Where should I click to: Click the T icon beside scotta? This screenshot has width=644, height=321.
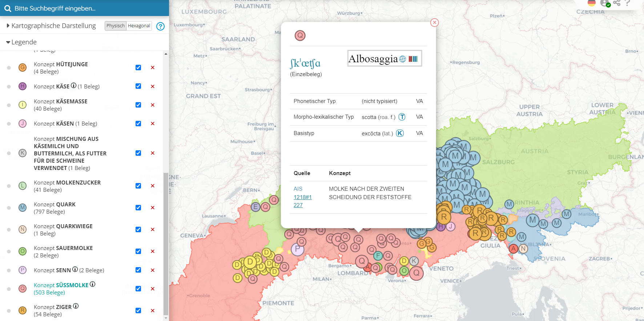click(x=402, y=117)
